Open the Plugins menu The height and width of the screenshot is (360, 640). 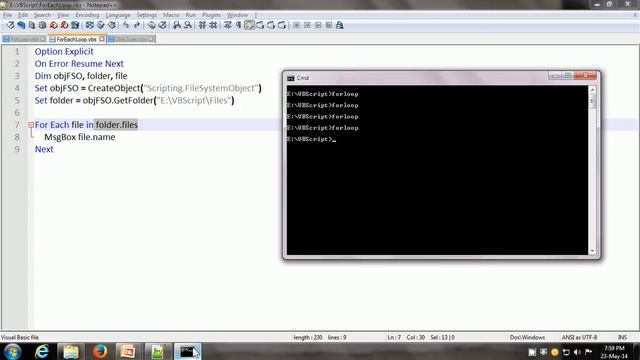pyautogui.click(x=211, y=15)
